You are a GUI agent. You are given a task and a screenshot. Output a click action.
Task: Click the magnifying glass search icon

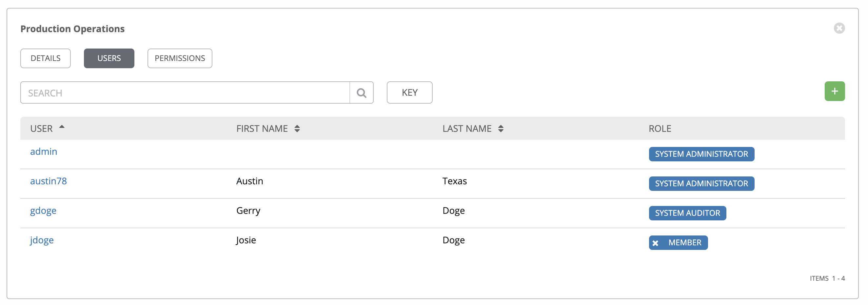tap(361, 93)
